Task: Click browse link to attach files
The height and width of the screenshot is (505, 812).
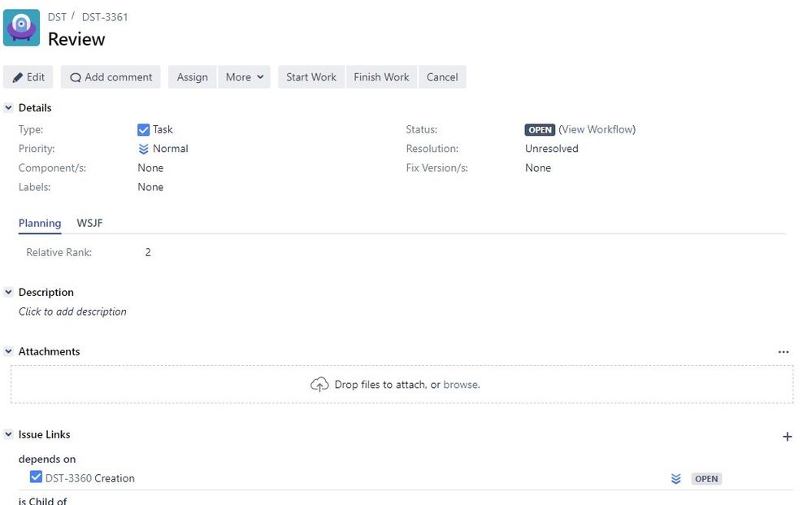Action: tap(461, 385)
